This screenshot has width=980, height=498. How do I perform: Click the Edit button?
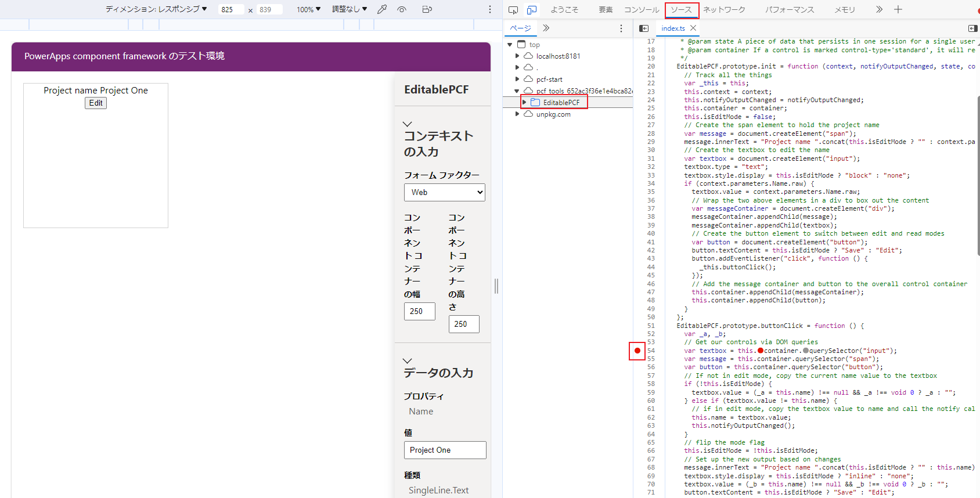(x=96, y=103)
